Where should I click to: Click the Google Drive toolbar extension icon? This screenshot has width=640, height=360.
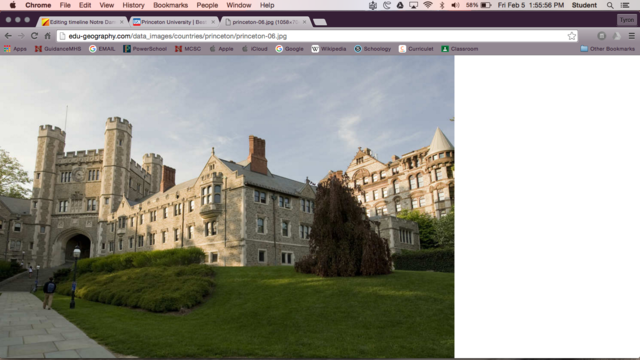[x=617, y=36]
